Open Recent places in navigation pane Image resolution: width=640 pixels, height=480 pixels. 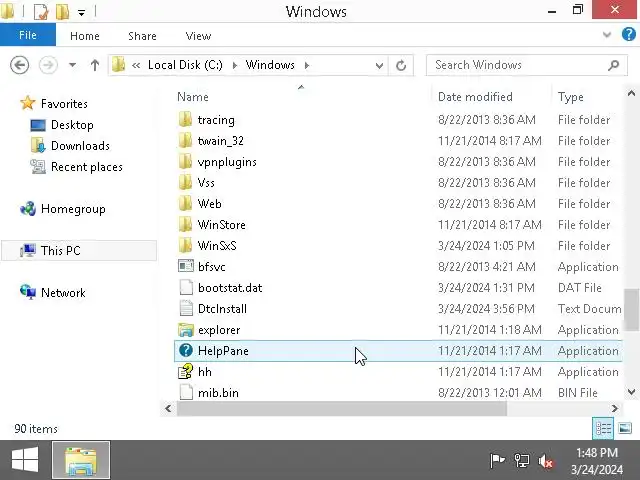click(87, 167)
